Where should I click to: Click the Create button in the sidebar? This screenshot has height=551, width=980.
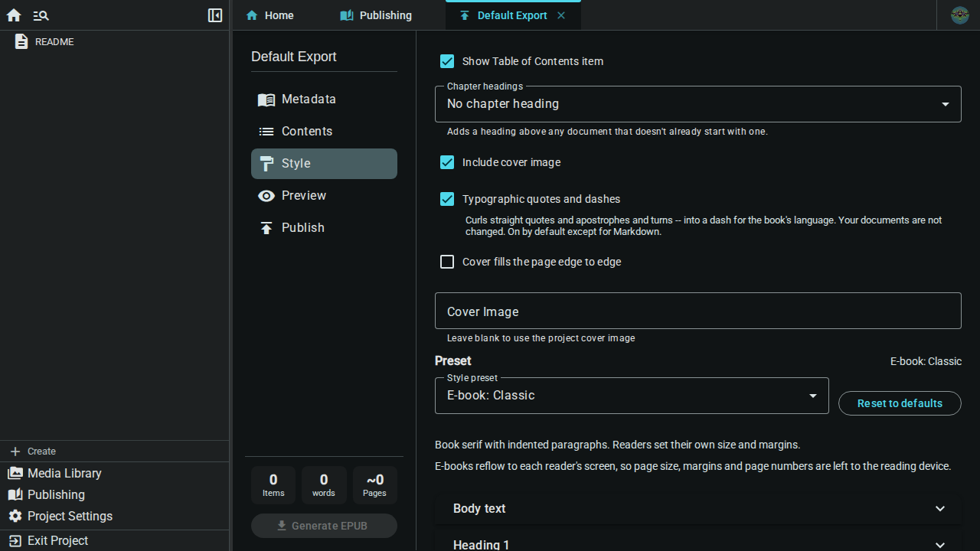coord(115,452)
